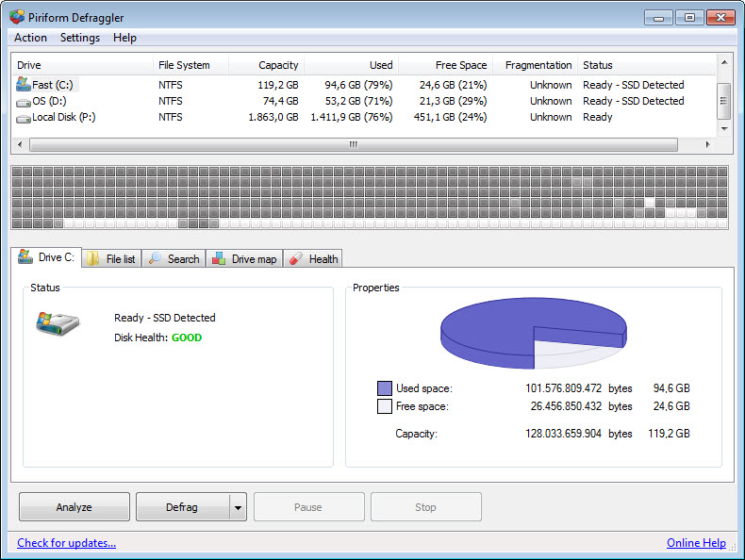Click the OS (D:) drive icon

[x=24, y=101]
